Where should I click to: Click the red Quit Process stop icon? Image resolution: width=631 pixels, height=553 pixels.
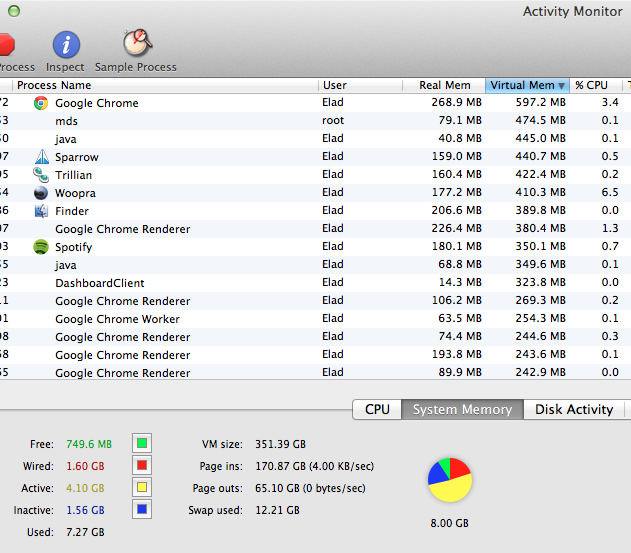[6, 45]
